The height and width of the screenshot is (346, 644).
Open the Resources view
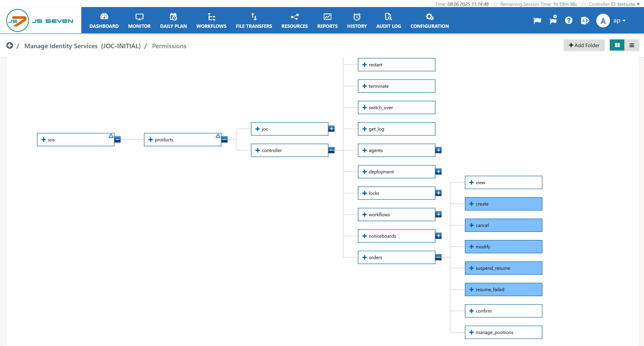294,21
